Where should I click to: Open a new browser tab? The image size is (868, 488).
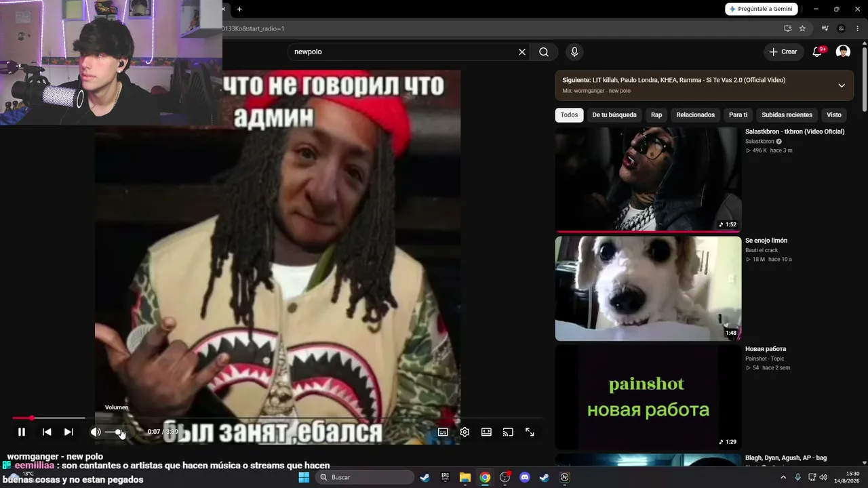(239, 9)
